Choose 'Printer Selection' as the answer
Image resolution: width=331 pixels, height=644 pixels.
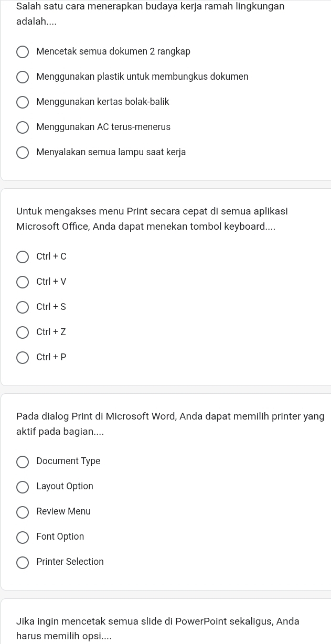[x=23, y=562]
